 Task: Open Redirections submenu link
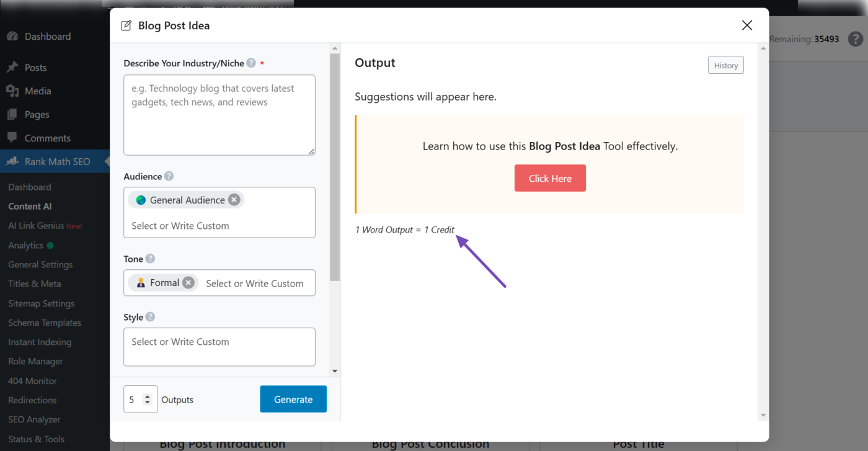[x=32, y=400]
